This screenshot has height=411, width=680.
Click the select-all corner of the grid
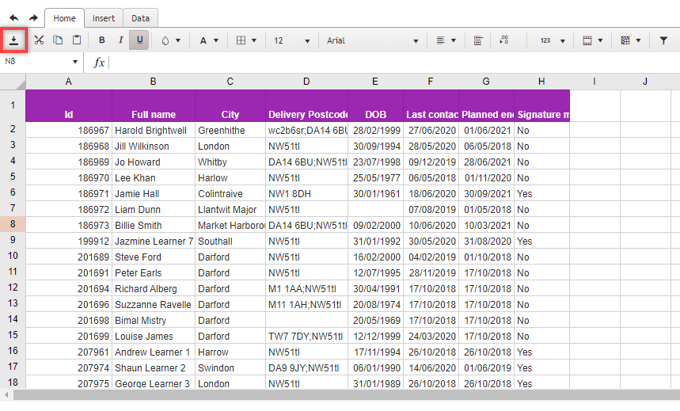[13, 82]
